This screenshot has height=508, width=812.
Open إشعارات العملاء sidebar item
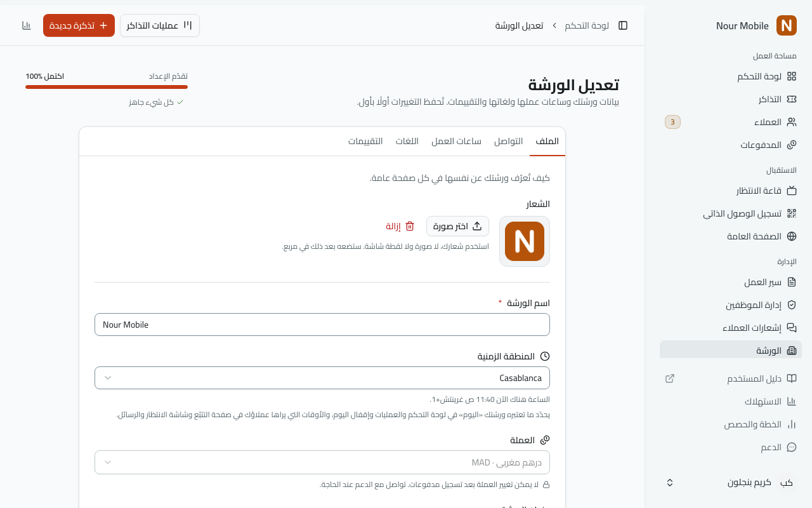[x=731, y=328]
